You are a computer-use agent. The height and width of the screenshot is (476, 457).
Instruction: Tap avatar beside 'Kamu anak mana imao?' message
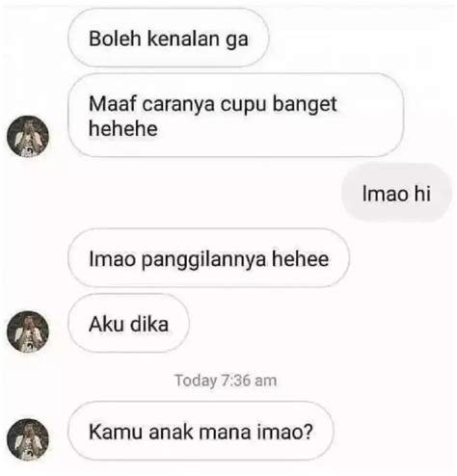(x=28, y=439)
